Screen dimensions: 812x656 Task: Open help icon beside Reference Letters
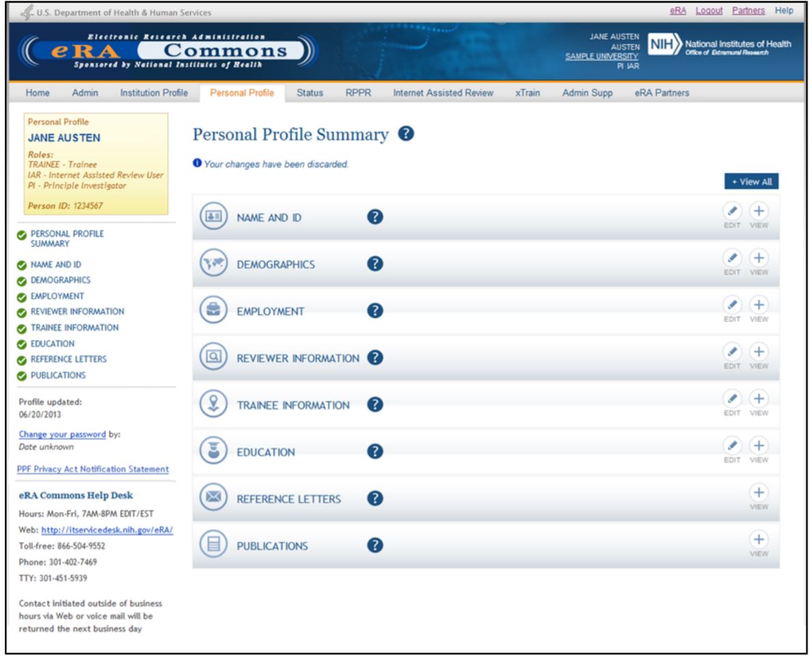pos(375,499)
